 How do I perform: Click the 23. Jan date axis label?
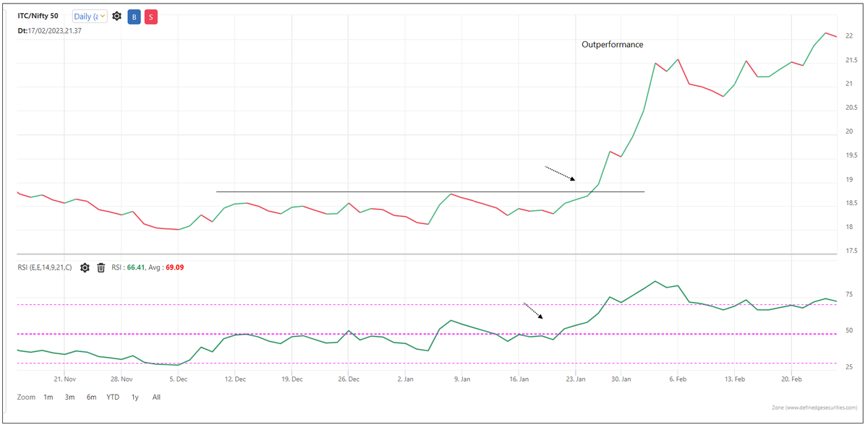[x=576, y=379]
